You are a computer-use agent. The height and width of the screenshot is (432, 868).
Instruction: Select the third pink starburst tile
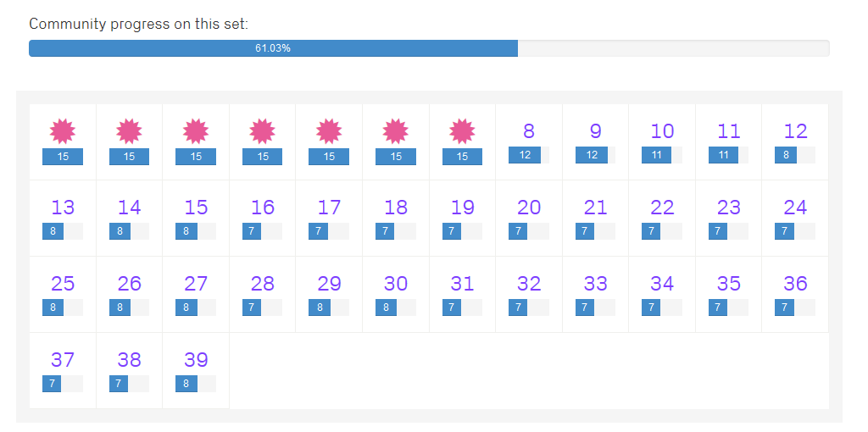pyautogui.click(x=196, y=131)
